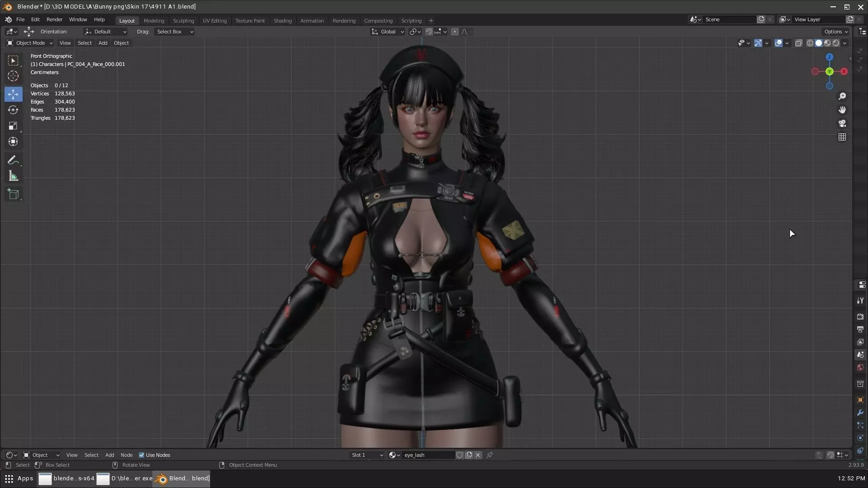Switch to Shading workspace tab
This screenshot has width=868, height=488.
(x=283, y=21)
